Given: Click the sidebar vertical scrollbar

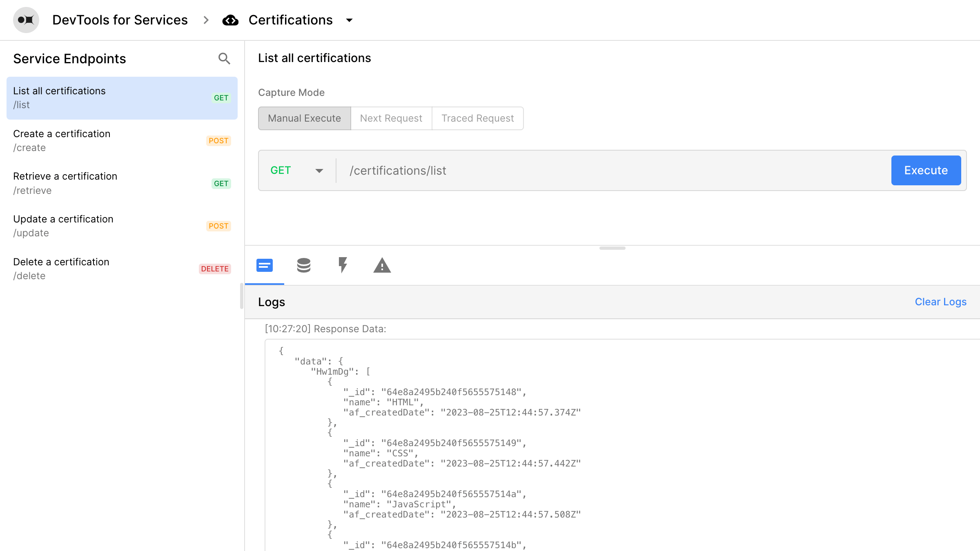Looking at the screenshot, I should click(x=241, y=296).
